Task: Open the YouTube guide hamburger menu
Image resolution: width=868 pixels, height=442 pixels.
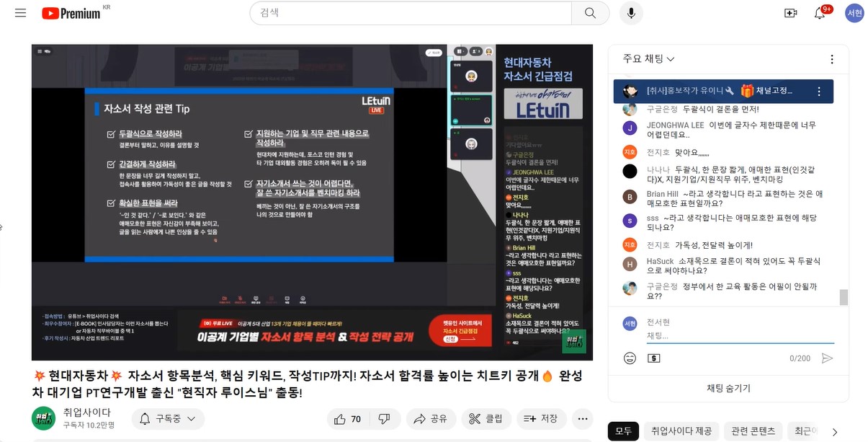Action: (20, 13)
